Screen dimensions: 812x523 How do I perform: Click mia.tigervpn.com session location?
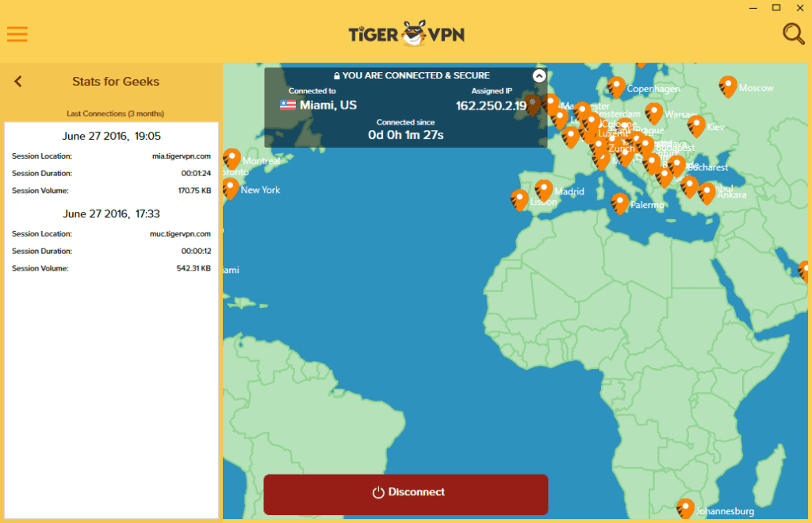click(x=182, y=156)
